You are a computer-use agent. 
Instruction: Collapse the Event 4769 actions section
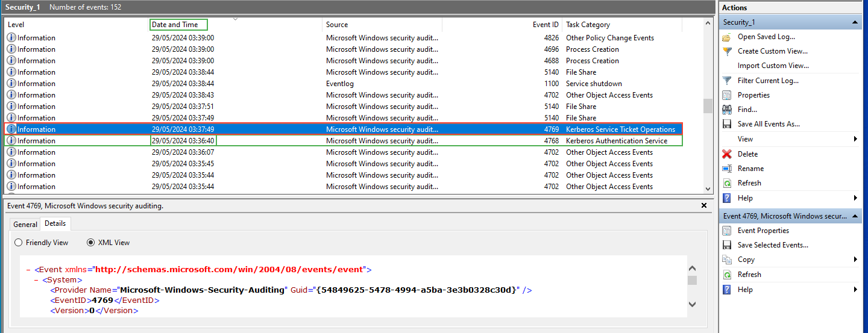(855, 216)
